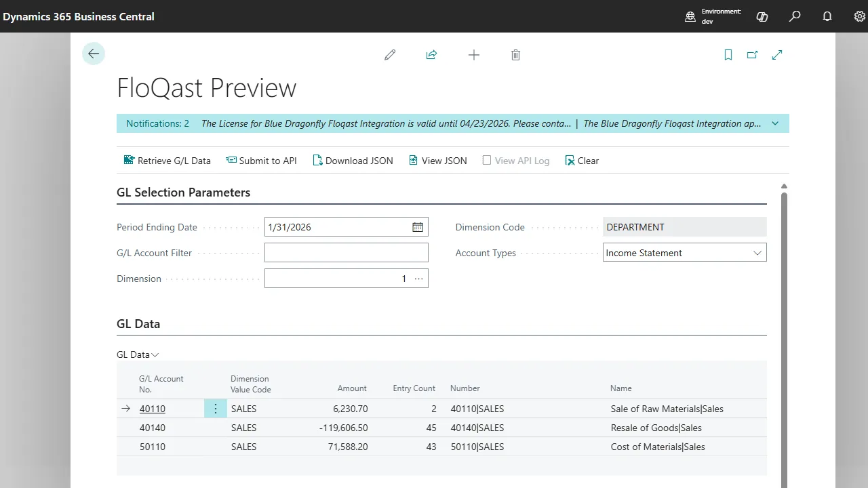
Task: Sort by G/L Account No. column header
Action: coord(161,384)
